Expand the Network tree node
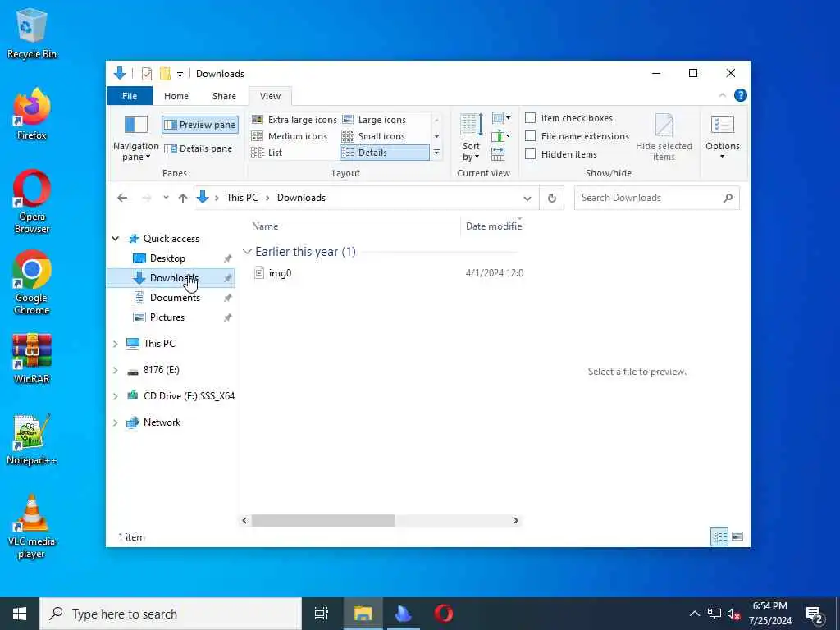 pos(115,422)
